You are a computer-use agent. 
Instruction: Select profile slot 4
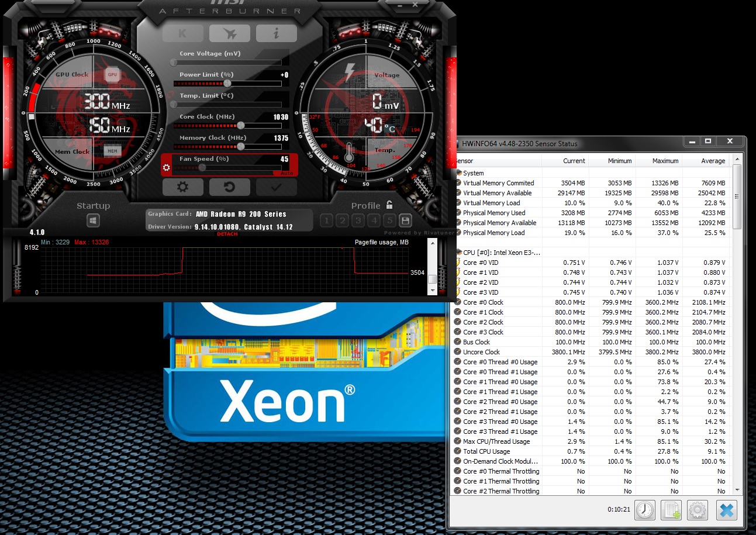[374, 220]
